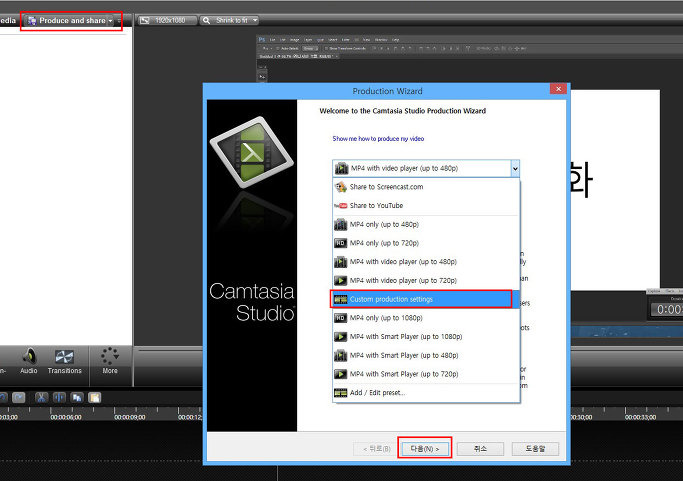Choose Share to Screencast.com

426,187
